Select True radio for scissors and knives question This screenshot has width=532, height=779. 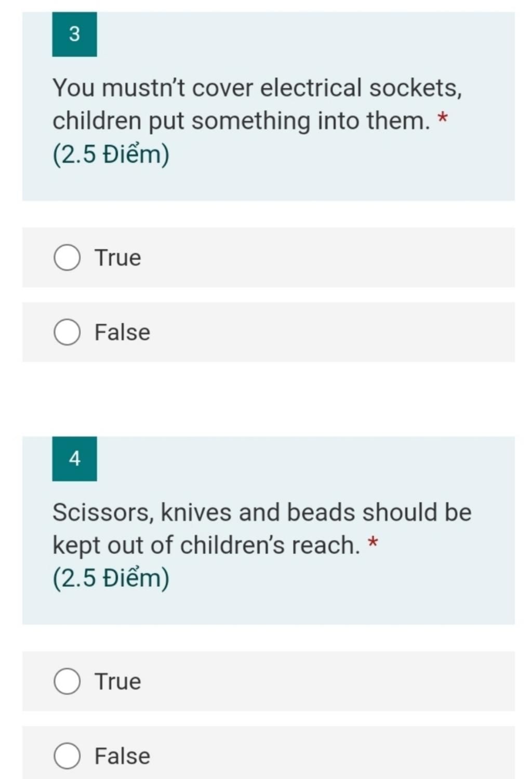pos(67,681)
